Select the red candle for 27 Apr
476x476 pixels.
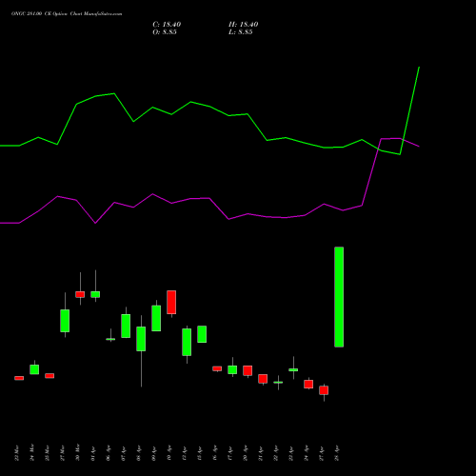[x=324, y=390]
